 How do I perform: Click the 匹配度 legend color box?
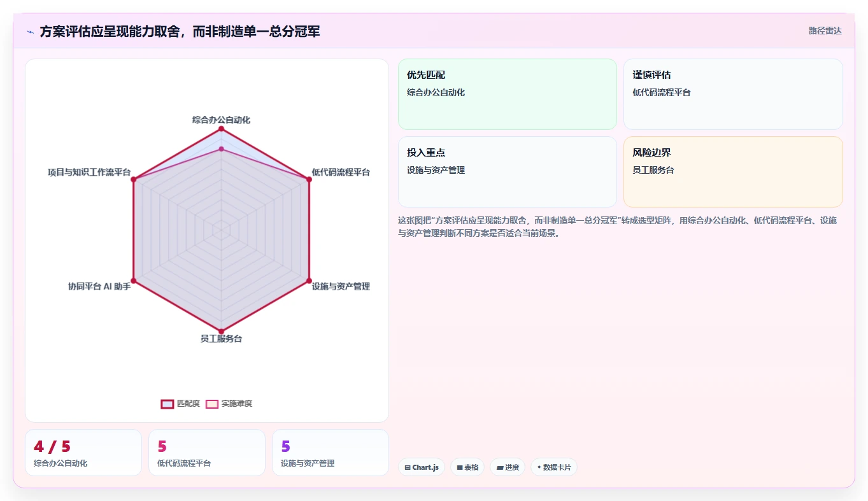coord(167,404)
